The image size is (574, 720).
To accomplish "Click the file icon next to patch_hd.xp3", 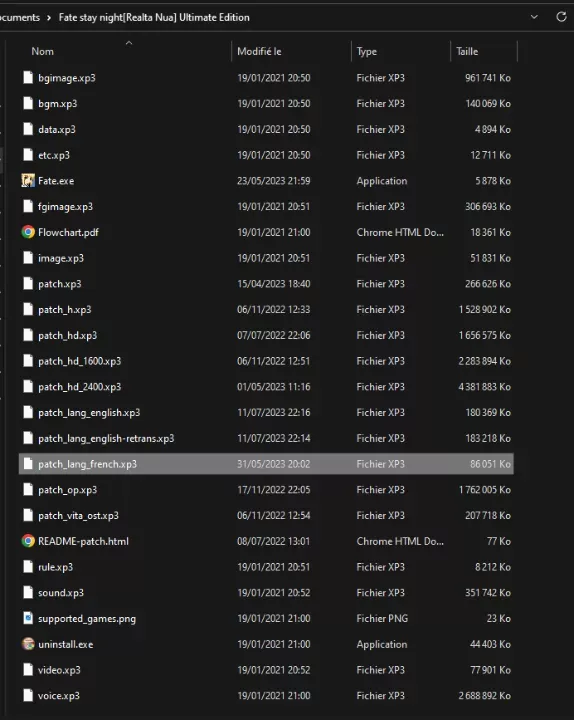I will pyautogui.click(x=28, y=335).
